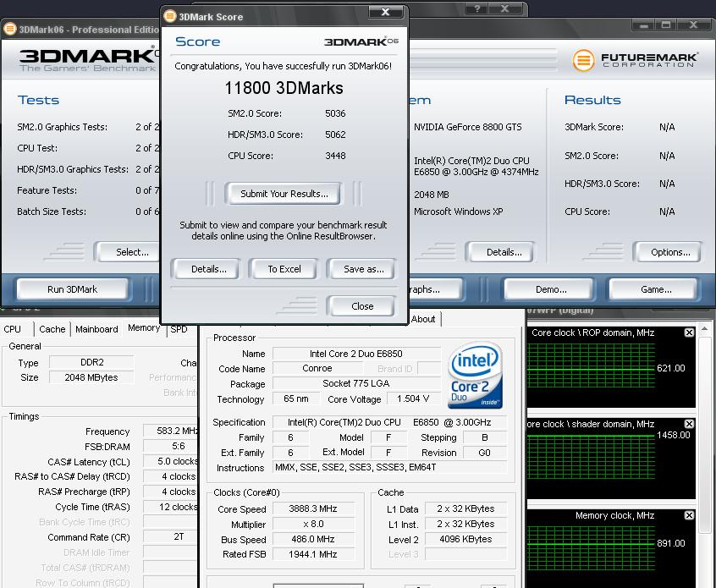
Task: Click Core Voltage value 1.504 V
Action: [413, 398]
